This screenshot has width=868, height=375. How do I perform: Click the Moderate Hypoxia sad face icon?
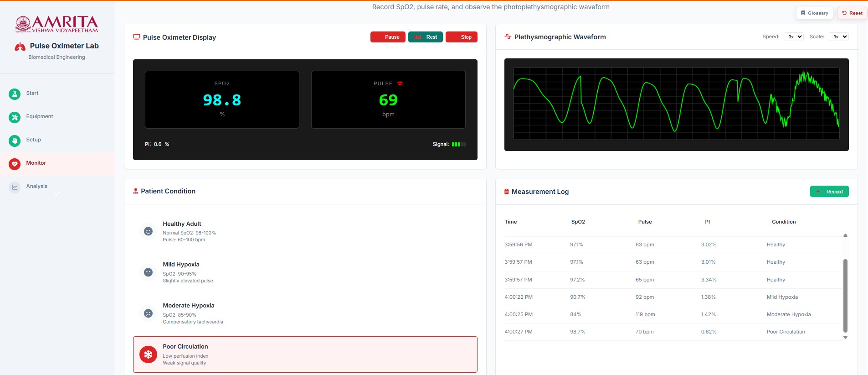click(x=148, y=313)
